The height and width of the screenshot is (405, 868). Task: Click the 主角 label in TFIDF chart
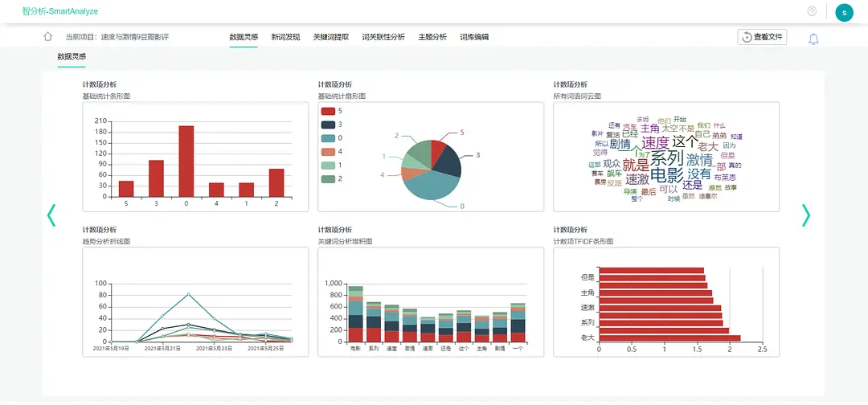point(587,292)
